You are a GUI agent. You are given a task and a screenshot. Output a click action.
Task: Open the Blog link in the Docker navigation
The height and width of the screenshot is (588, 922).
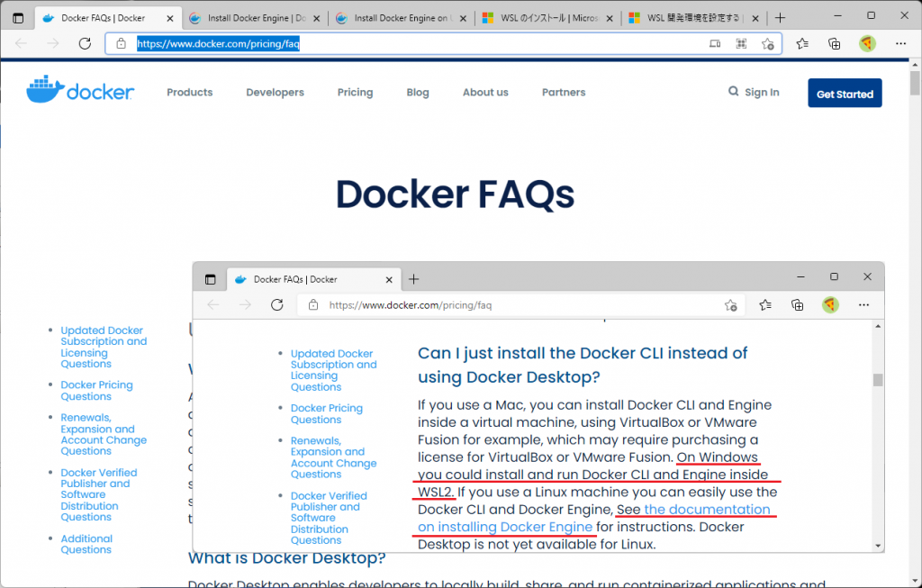click(418, 93)
